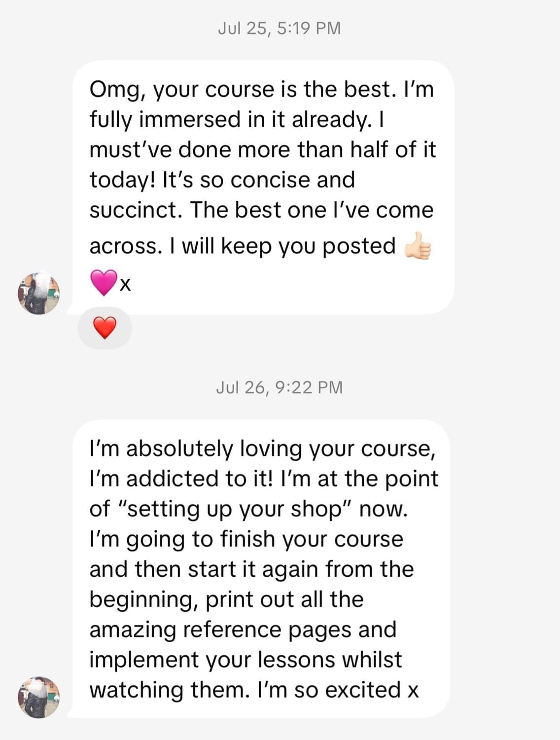Select the message starting "Omg, your course"
Image resolution: width=560 pixels, height=740 pixels.
[x=263, y=187]
